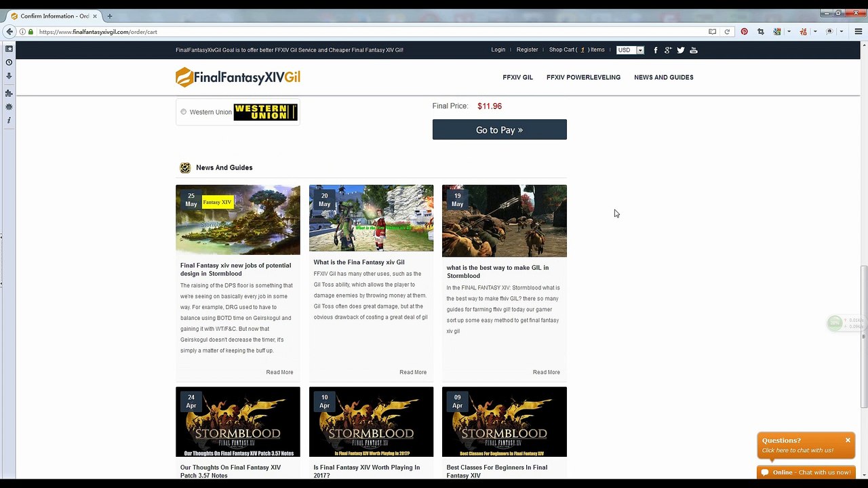Click the News And Guides section icon
The image size is (868, 488).
click(x=185, y=168)
